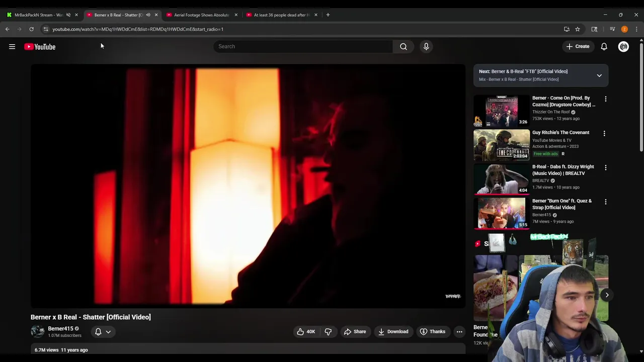Open more actions under the video

pos(459,331)
